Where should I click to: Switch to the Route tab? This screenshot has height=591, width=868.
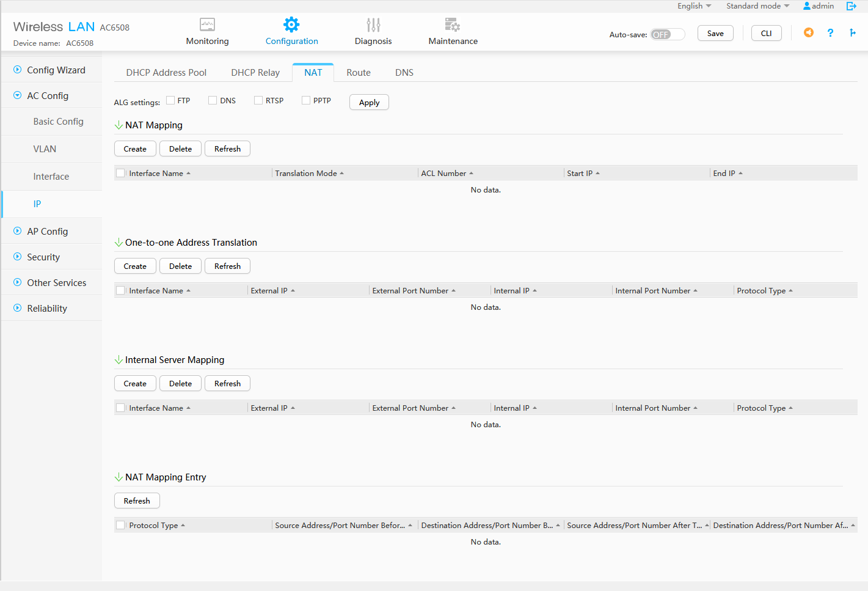[x=359, y=73]
